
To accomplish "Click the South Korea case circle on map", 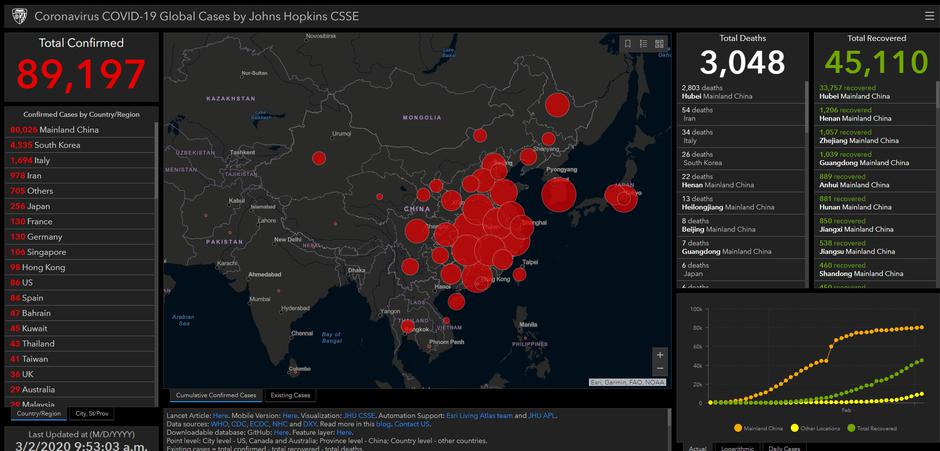I will pyautogui.click(x=559, y=195).
